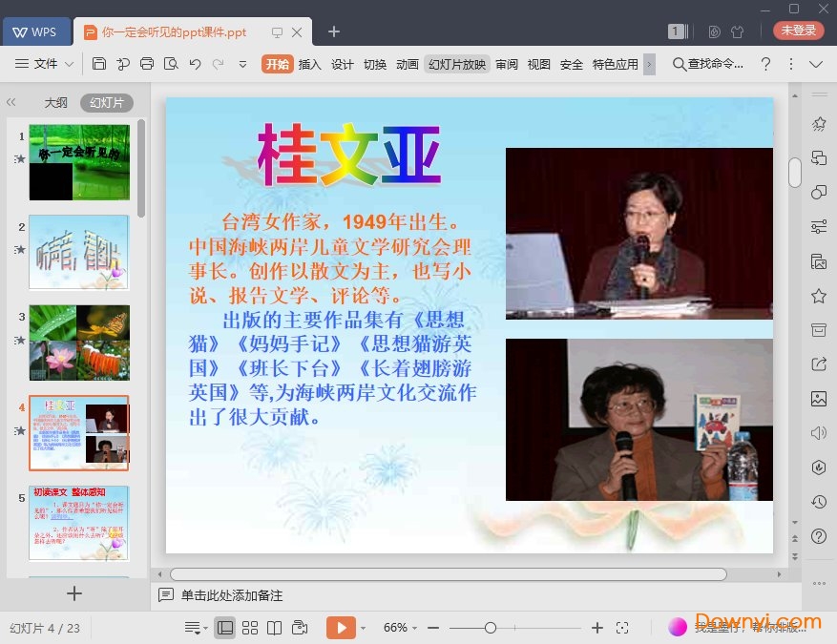837x644 pixels.
Task: Click the vertical scrollbar thumb of slide area
Action: (x=795, y=173)
